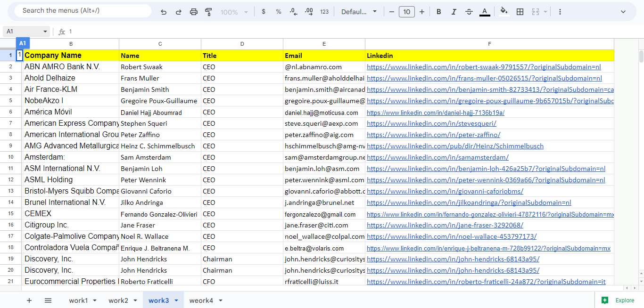This screenshot has width=644, height=308.
Task: Expand the Name box dropdown arrow
Action: (45, 32)
